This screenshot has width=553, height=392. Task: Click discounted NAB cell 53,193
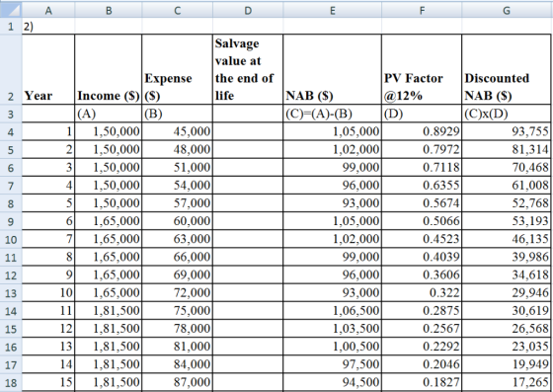[x=507, y=221]
